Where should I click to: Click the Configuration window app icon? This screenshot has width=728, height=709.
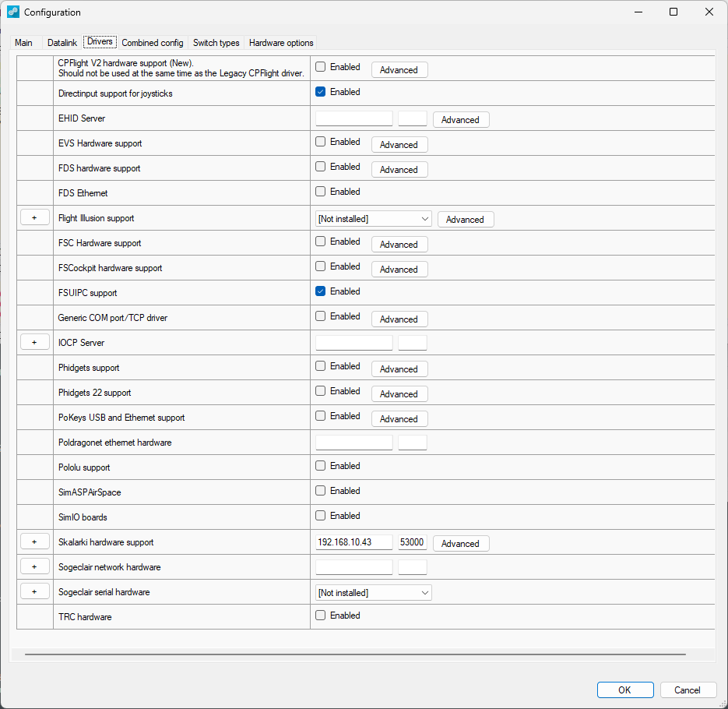click(x=13, y=12)
